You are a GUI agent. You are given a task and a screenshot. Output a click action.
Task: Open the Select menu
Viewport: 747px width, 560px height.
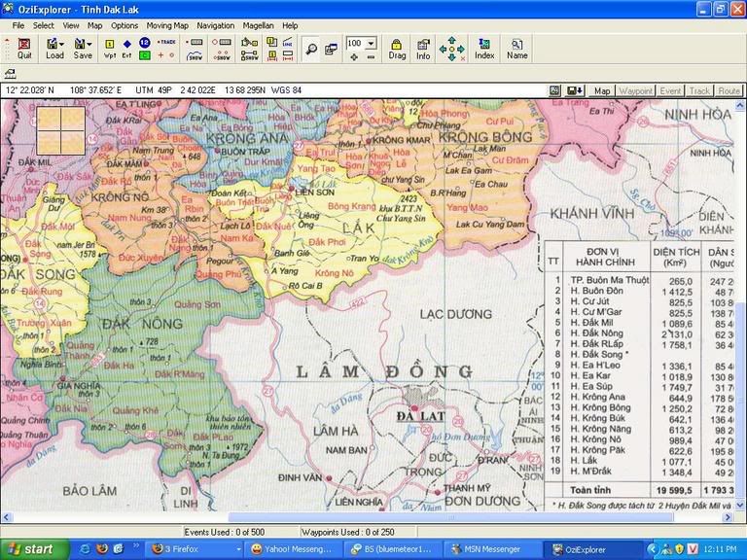(x=44, y=25)
